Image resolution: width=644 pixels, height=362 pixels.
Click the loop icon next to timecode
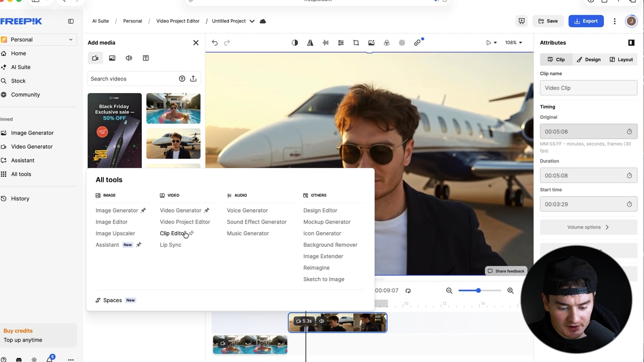click(x=408, y=291)
